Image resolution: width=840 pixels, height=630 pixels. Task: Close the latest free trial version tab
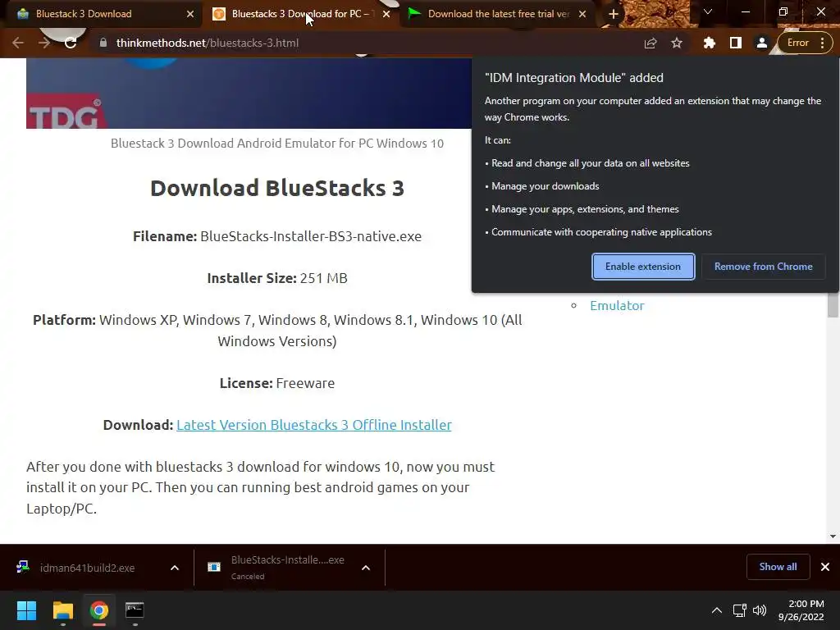pos(582,14)
